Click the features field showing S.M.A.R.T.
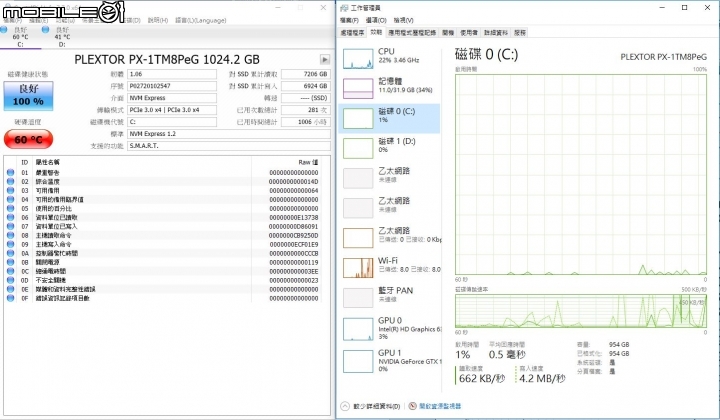 tap(229, 146)
